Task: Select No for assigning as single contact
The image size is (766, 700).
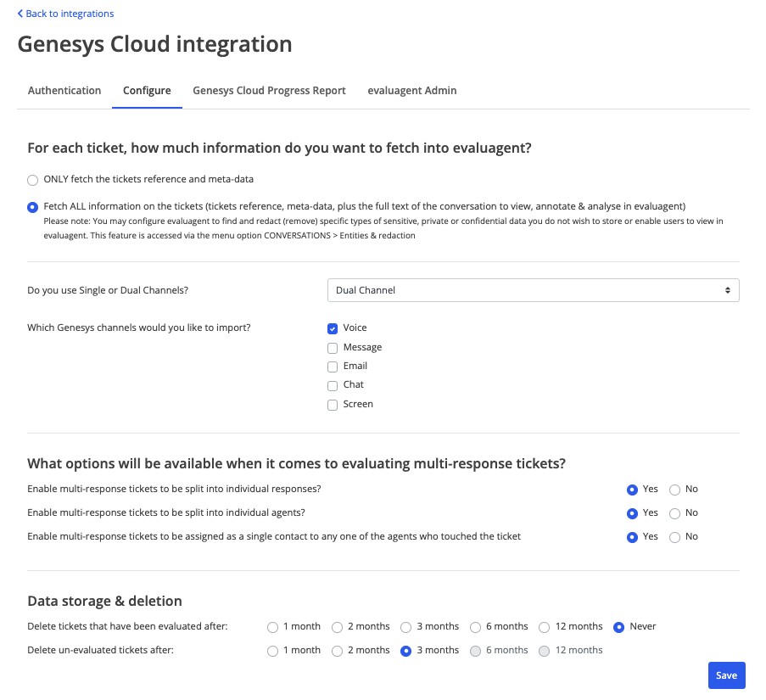Action: click(674, 537)
